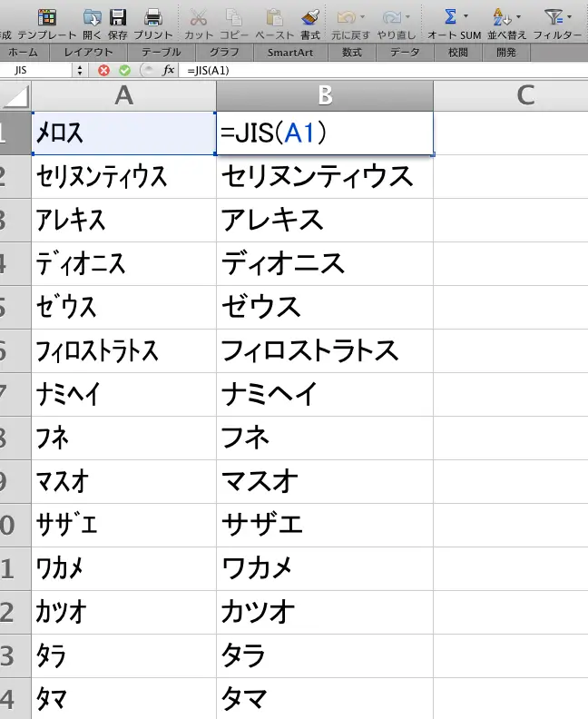This screenshot has width=588, height=719.
Task: Select full-width フィロストラトス cell
Action: pyautogui.click(x=325, y=350)
